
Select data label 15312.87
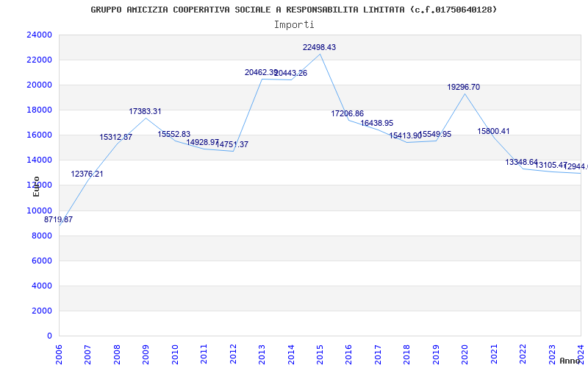click(x=116, y=137)
